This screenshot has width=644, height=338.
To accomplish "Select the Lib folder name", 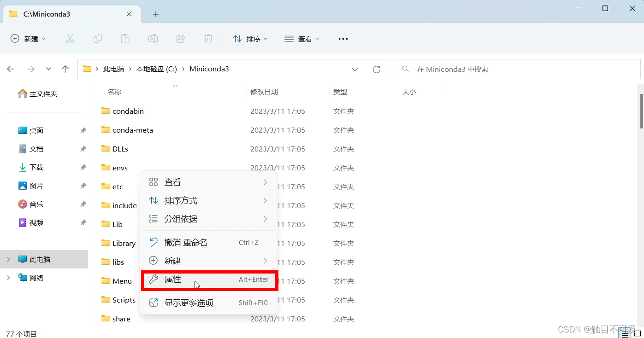I will (x=118, y=224).
